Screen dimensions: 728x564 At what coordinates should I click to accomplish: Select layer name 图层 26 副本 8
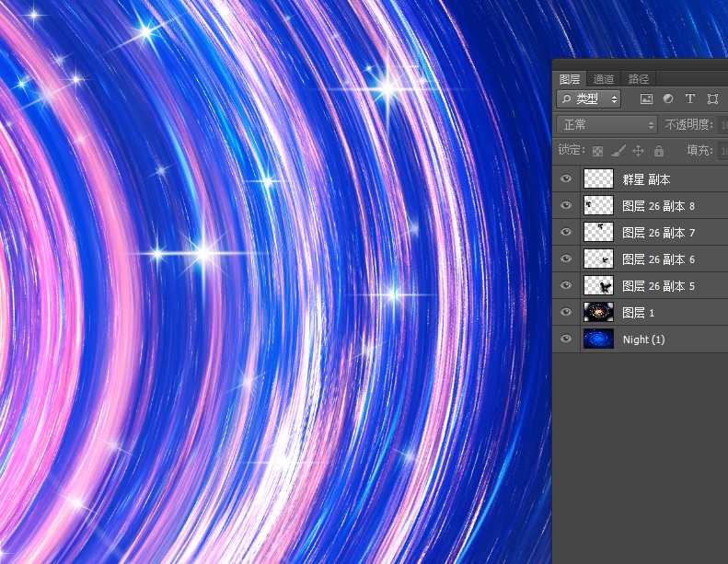(x=658, y=206)
